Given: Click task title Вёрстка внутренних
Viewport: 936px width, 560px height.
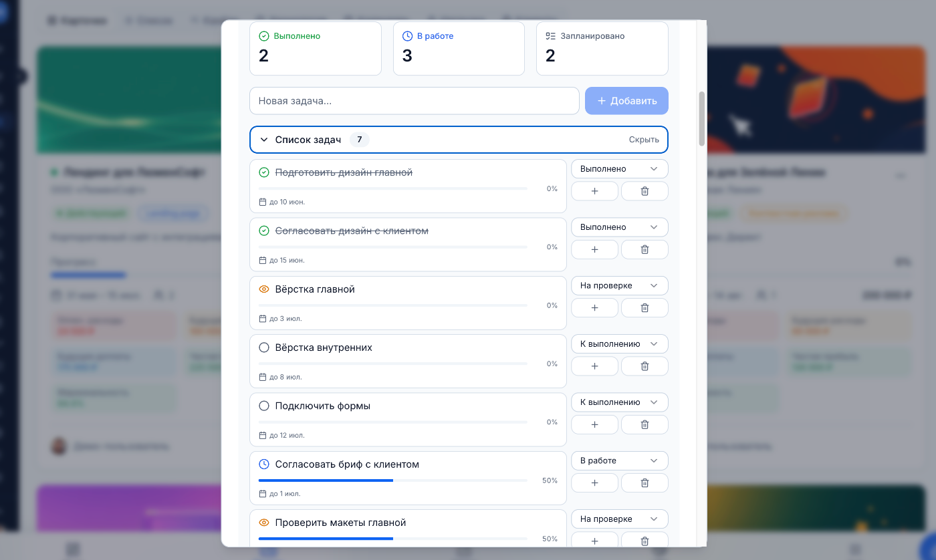Looking at the screenshot, I should click(x=324, y=347).
